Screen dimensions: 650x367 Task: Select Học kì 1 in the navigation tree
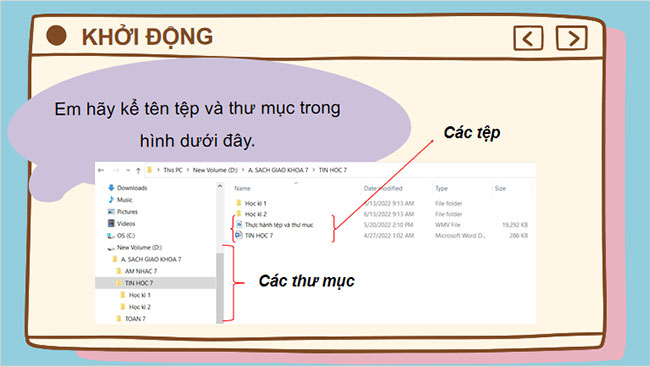point(139,295)
